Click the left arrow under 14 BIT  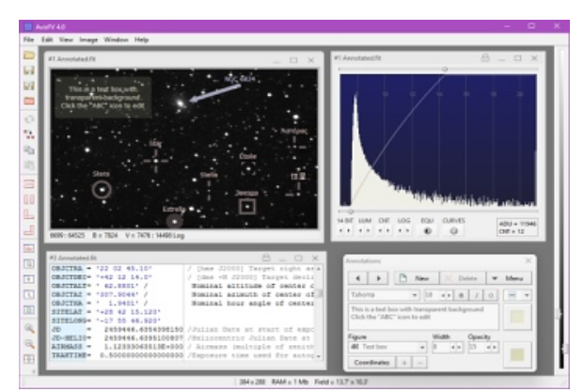(340, 231)
